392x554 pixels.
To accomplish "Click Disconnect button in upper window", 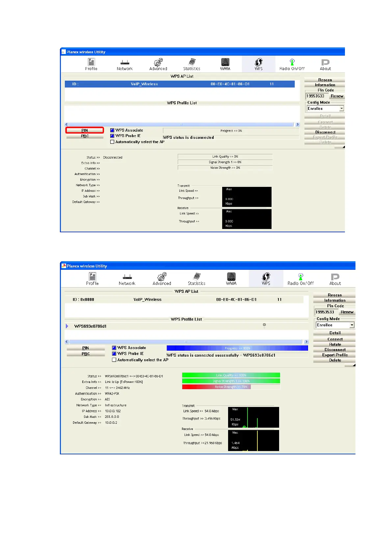I will coord(325,132).
